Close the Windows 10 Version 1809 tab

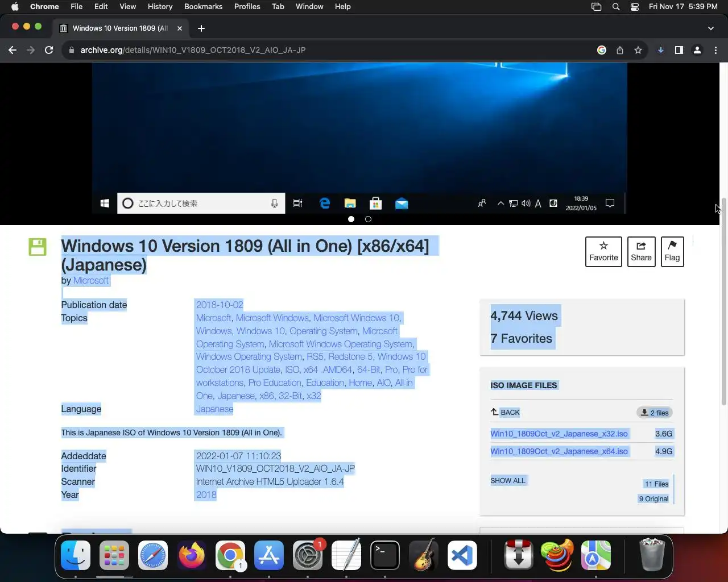click(180, 28)
